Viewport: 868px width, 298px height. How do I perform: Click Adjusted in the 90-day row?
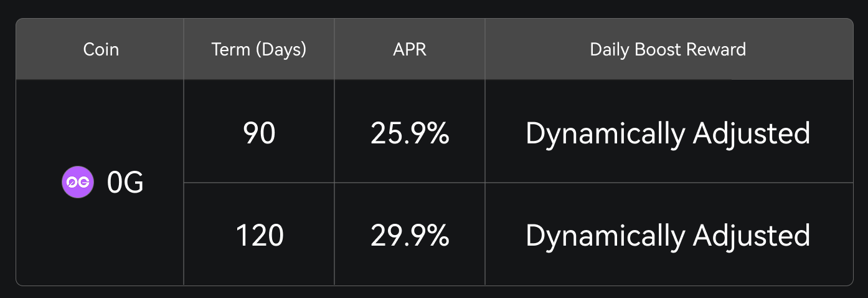pos(751,133)
